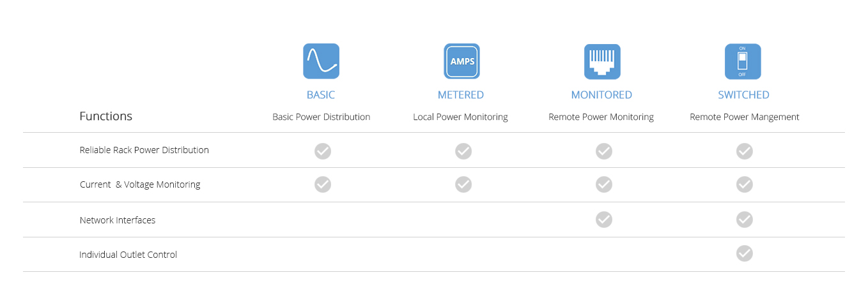This screenshot has height=307, width=868.
Task: Click the Functions column header
Action: point(106,116)
